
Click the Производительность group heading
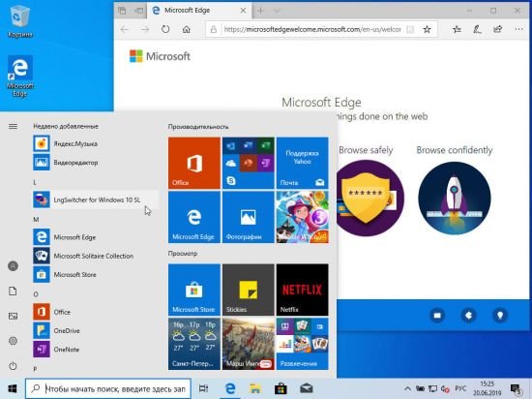pyautogui.click(x=198, y=127)
